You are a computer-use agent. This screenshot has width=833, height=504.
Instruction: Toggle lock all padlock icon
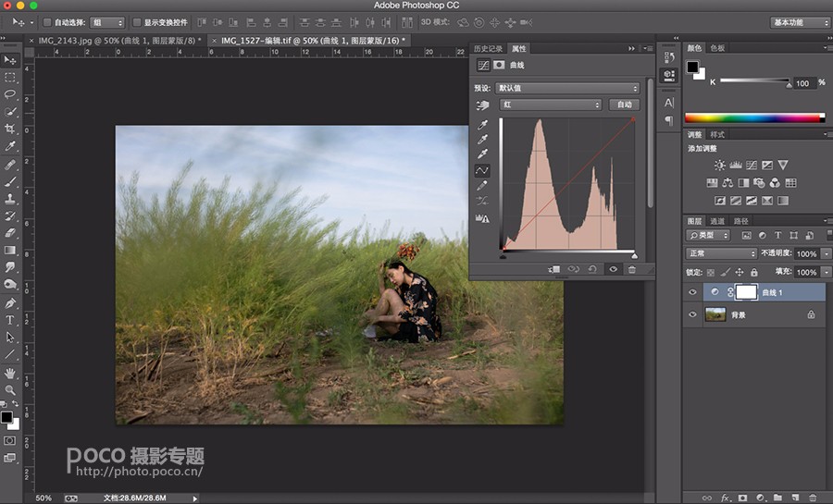click(753, 272)
